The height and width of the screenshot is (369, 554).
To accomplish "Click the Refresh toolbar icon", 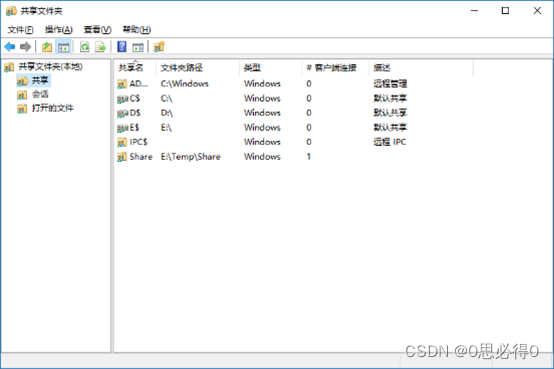I will click(85, 47).
